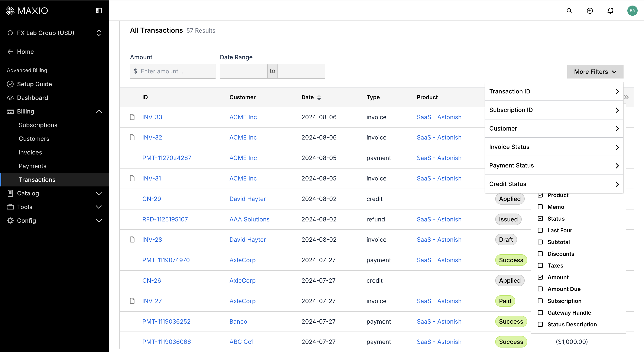This screenshot has width=644, height=352.
Task: Open the notifications bell icon
Action: pos(610,10)
